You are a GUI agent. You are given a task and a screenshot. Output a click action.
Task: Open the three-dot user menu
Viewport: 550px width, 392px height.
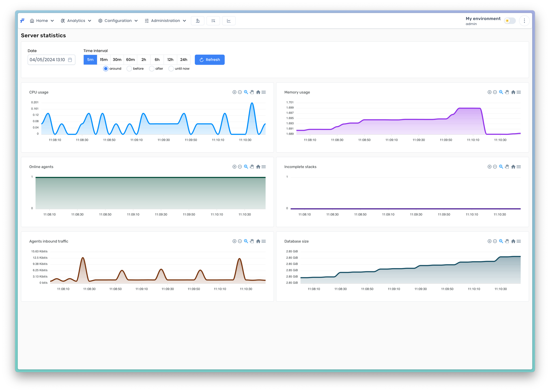pos(524,21)
